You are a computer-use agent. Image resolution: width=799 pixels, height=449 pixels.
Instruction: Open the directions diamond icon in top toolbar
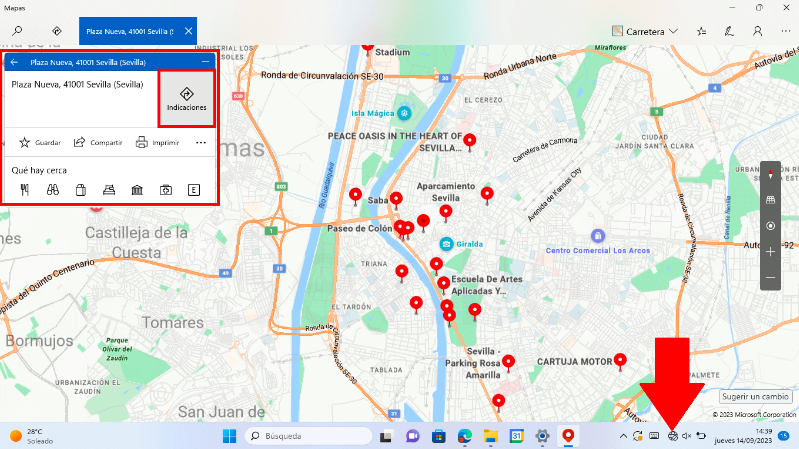point(57,31)
